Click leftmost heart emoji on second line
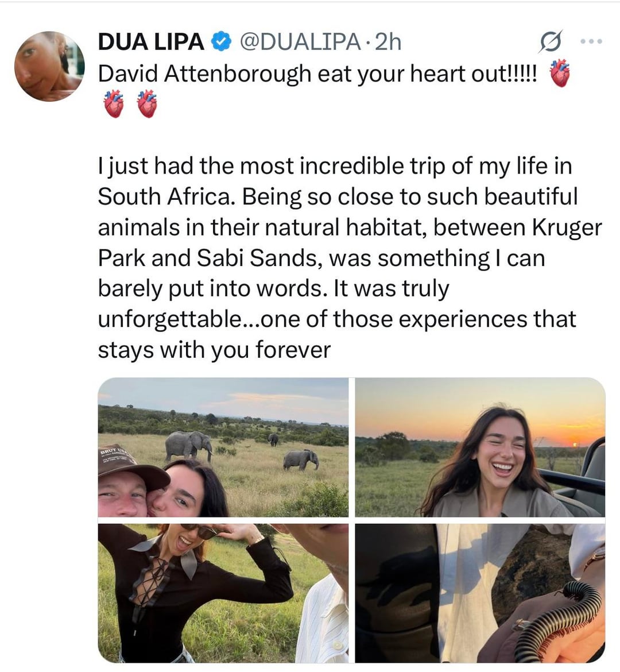The width and height of the screenshot is (620, 672). [114, 105]
